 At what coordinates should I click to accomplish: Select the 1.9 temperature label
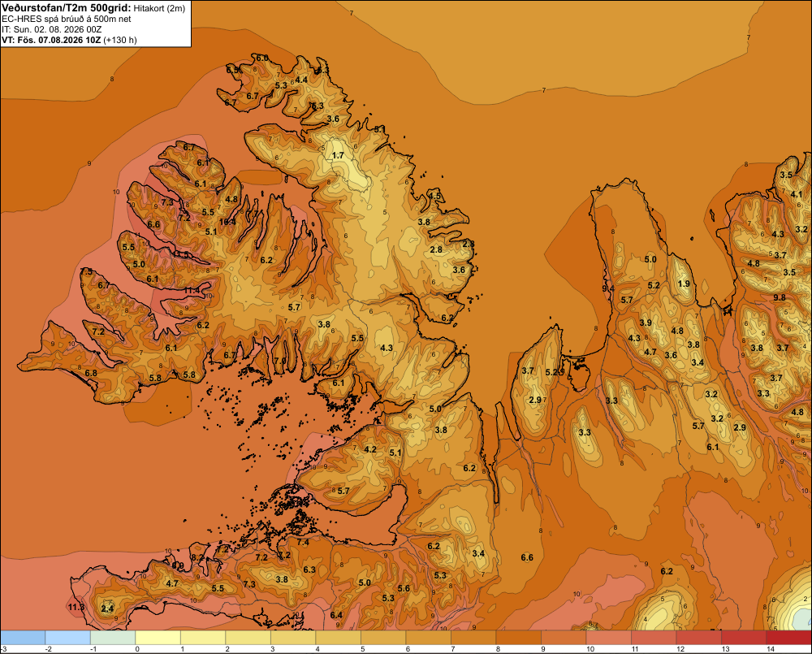(684, 284)
